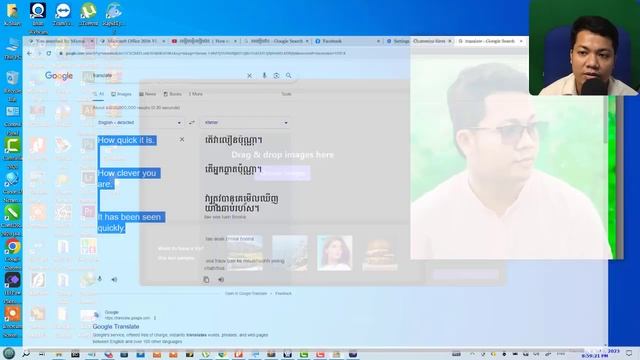The image size is (640, 360).
Task: Click the translate.google.com result URL
Action: pos(127,318)
